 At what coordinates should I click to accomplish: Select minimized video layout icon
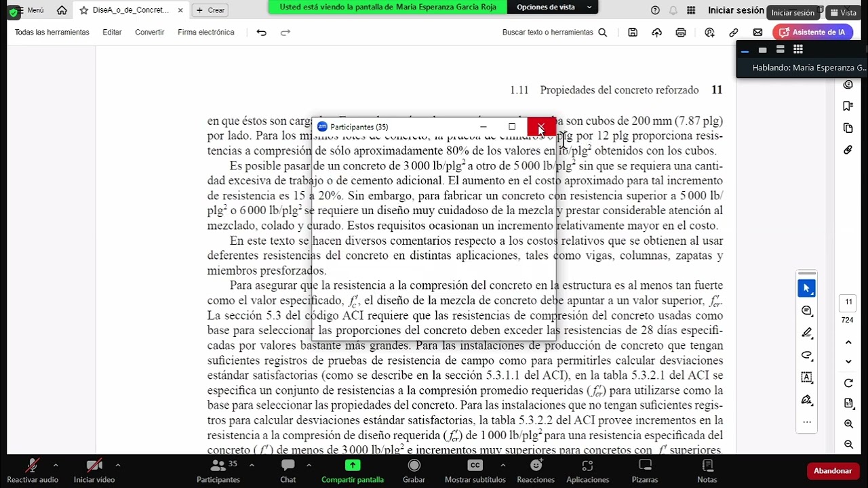(745, 50)
